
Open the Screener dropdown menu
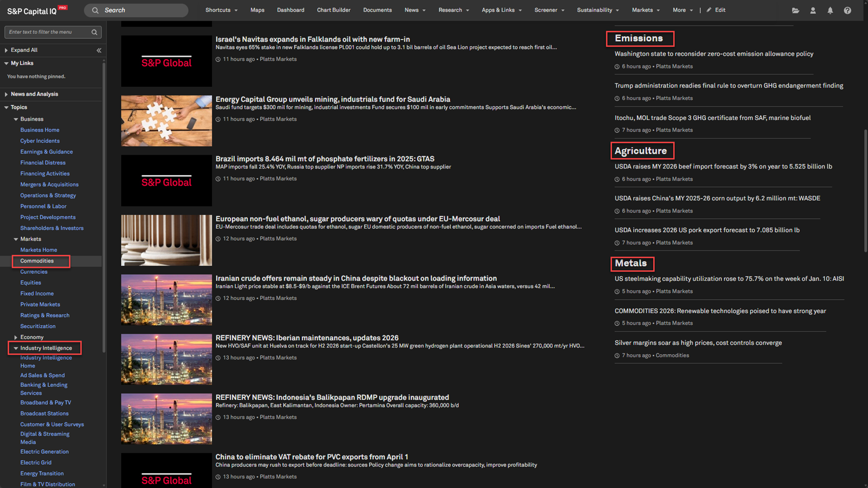click(x=549, y=10)
